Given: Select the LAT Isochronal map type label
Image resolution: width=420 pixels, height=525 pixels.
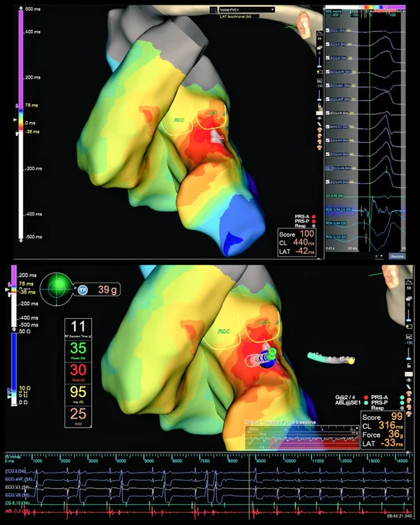Looking at the screenshot, I should point(235,16).
